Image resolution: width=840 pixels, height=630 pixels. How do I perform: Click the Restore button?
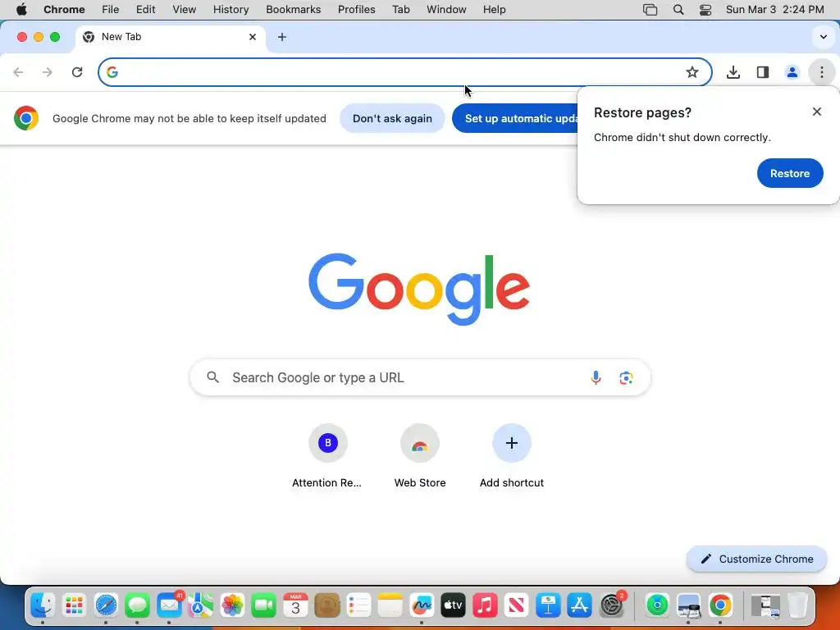coord(790,173)
